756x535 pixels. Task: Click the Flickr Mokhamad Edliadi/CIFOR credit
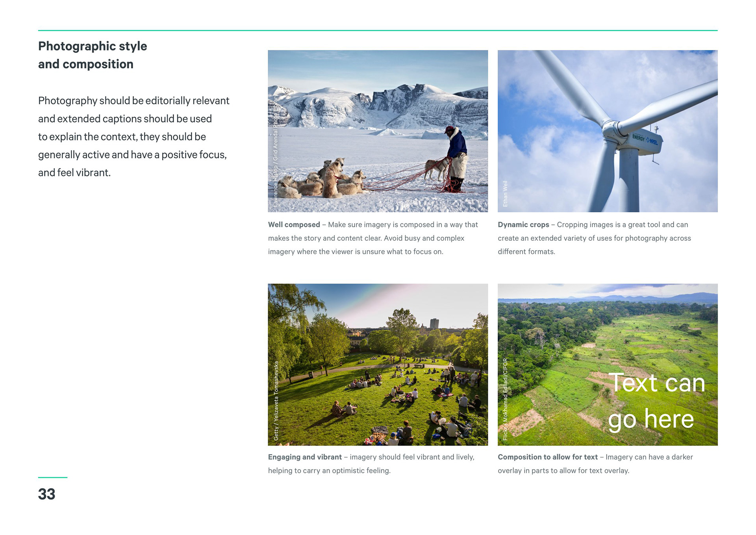(x=505, y=399)
